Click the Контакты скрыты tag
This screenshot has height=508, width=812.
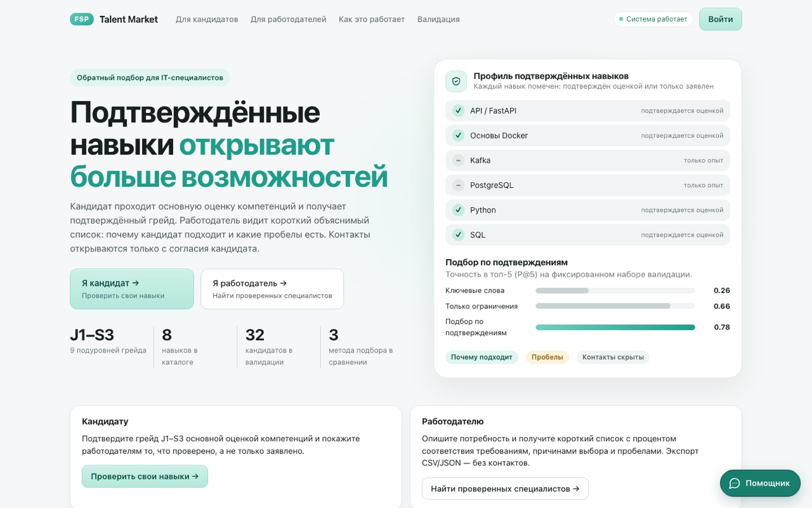(x=613, y=358)
